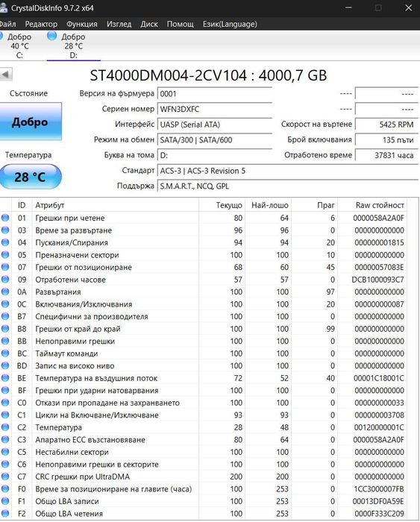Image resolution: width=420 pixels, height=522 pixels.
Task: Click status orb of attribute F1 Общо LBA записи
Action: click(5, 501)
